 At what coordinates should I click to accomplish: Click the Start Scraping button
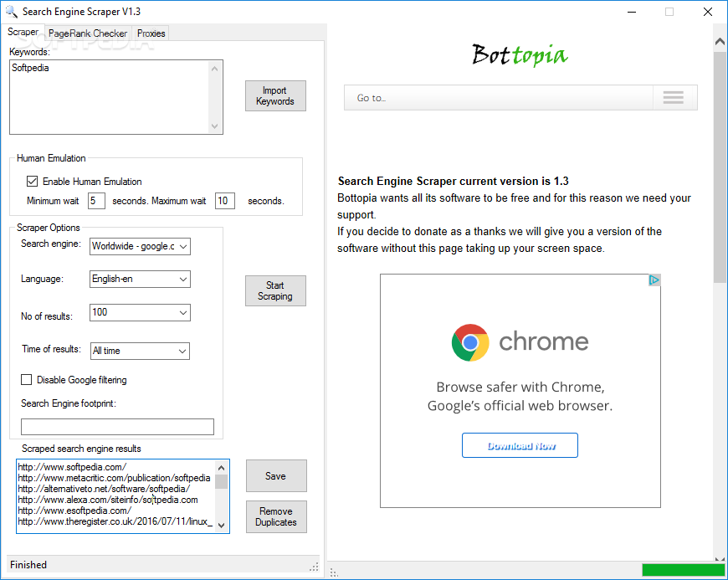tap(275, 290)
